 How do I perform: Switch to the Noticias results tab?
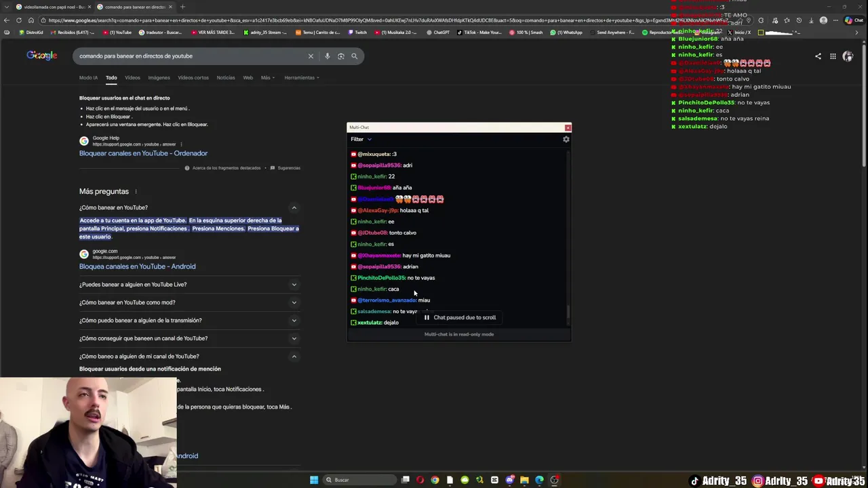click(x=226, y=77)
